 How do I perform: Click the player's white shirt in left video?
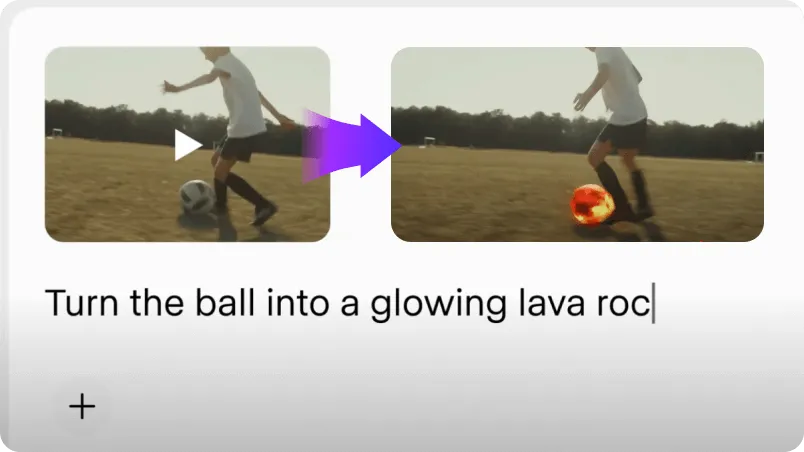click(x=240, y=97)
